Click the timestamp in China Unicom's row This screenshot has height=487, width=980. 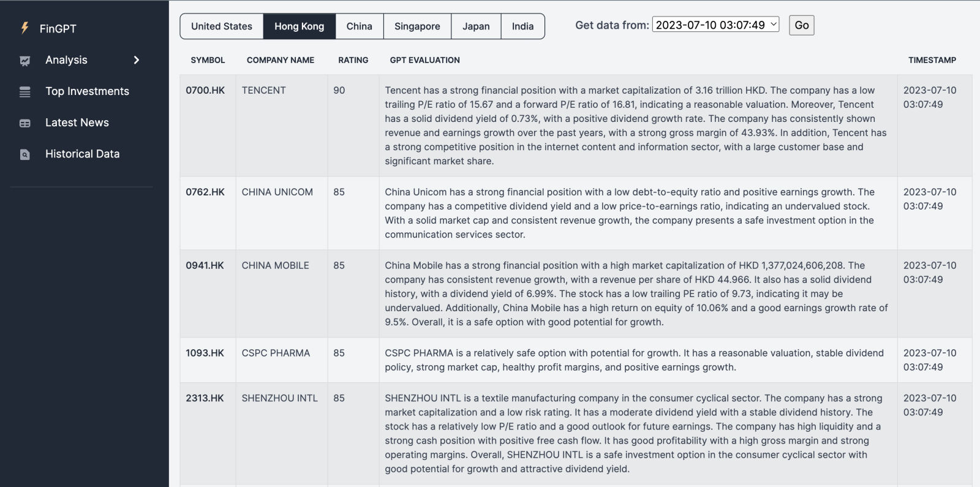click(x=930, y=199)
